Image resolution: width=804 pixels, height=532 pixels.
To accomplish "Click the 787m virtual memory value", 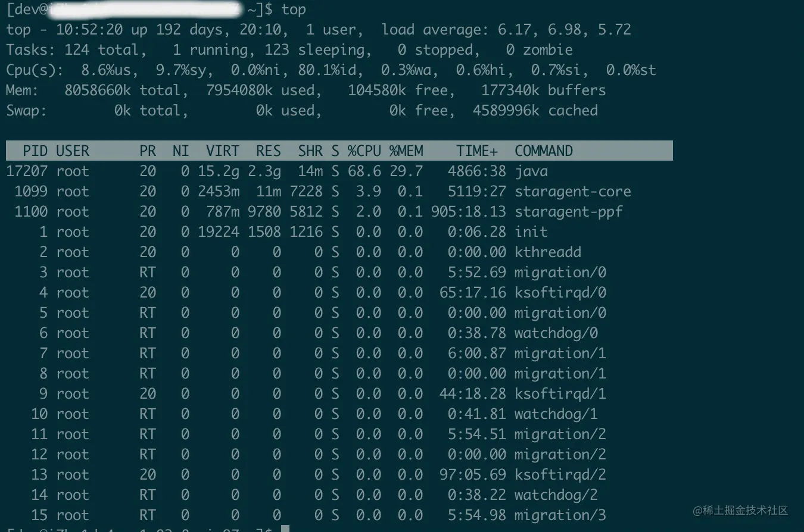I will point(223,212).
